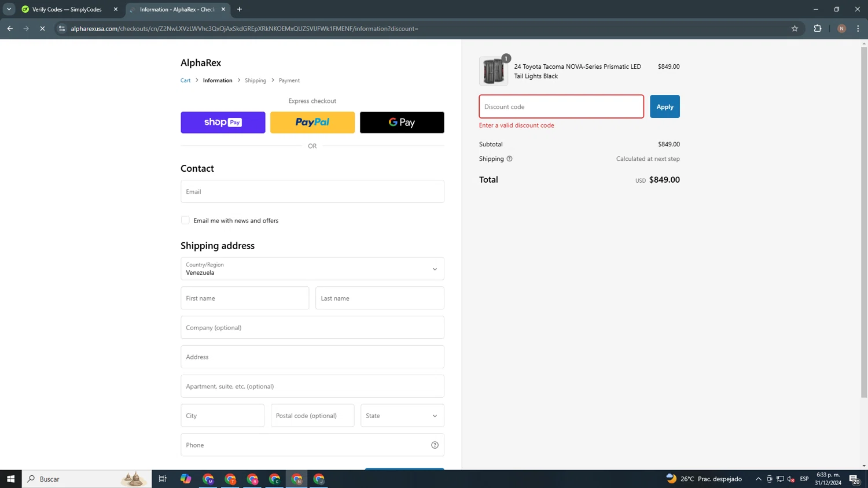Viewport: 868px width, 488px height.
Task: Open the notification center icon
Action: click(x=854, y=479)
